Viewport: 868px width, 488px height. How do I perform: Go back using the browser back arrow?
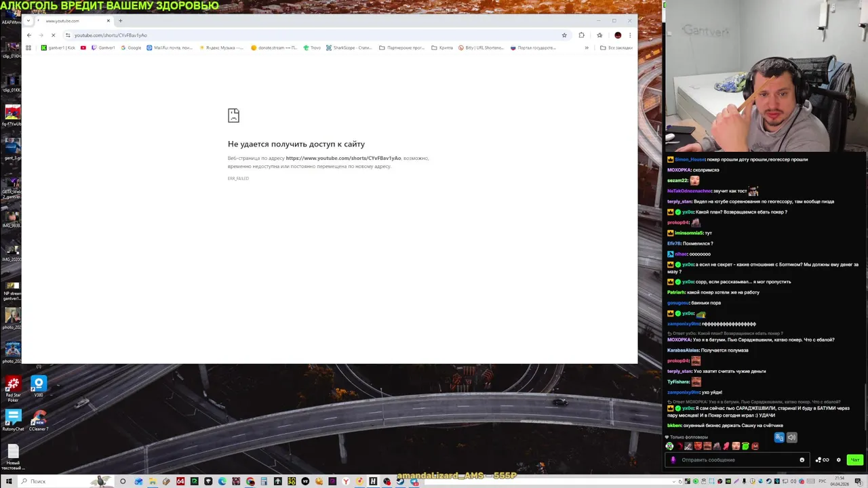28,35
